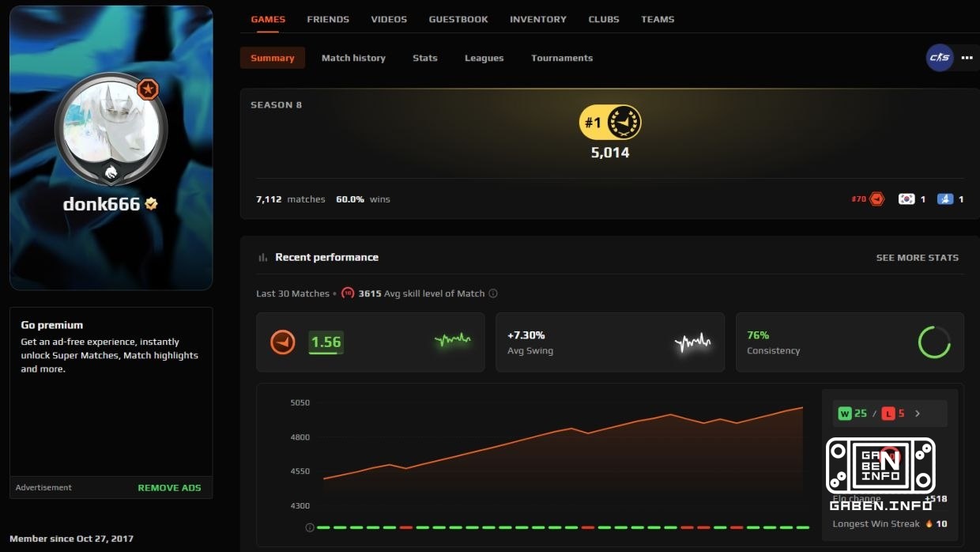The image size is (980, 552).
Task: Click the SEASON 8 label
Action: (277, 104)
